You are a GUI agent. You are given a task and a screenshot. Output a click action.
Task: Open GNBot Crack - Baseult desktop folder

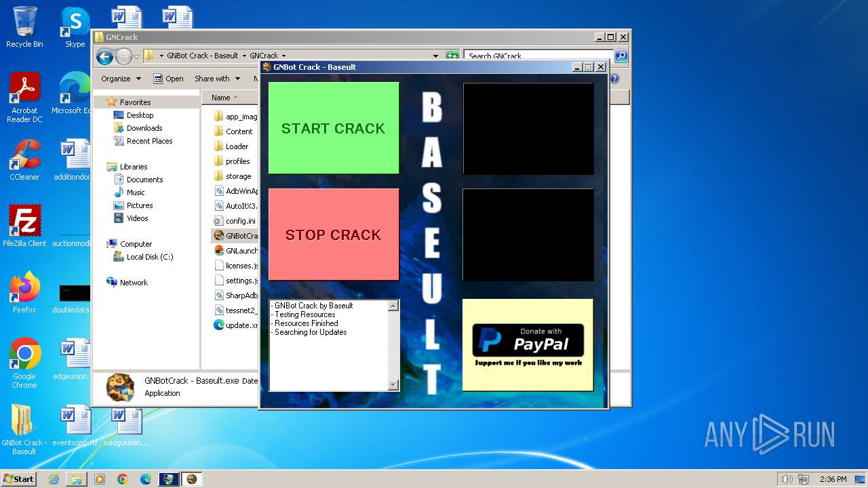[24, 429]
